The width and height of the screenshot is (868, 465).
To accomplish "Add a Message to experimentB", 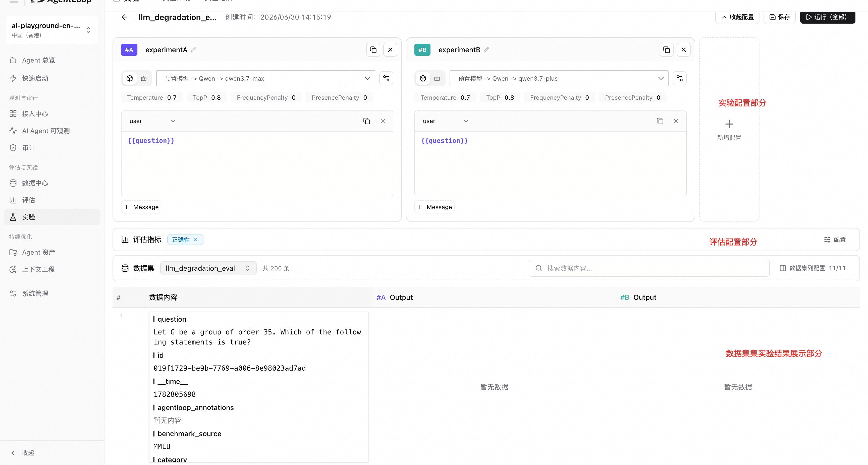I will pos(435,207).
